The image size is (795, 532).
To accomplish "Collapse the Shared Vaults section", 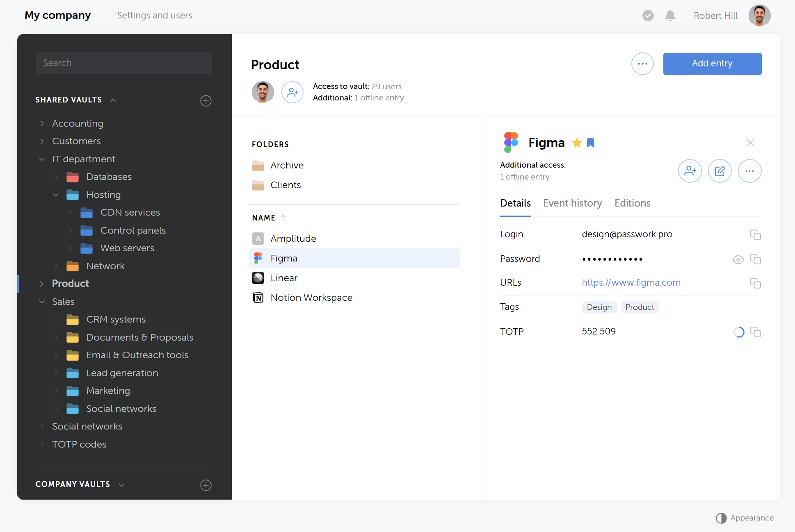I will [113, 100].
